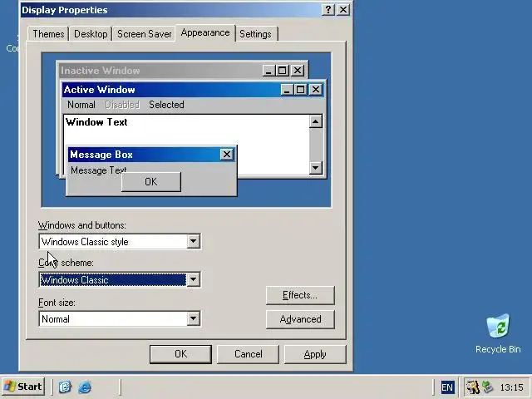Click the taskbar clock showing 13:15

tap(511, 387)
